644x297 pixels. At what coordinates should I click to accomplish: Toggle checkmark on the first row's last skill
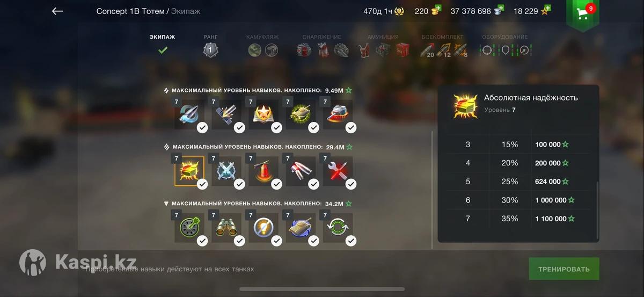pos(350,127)
